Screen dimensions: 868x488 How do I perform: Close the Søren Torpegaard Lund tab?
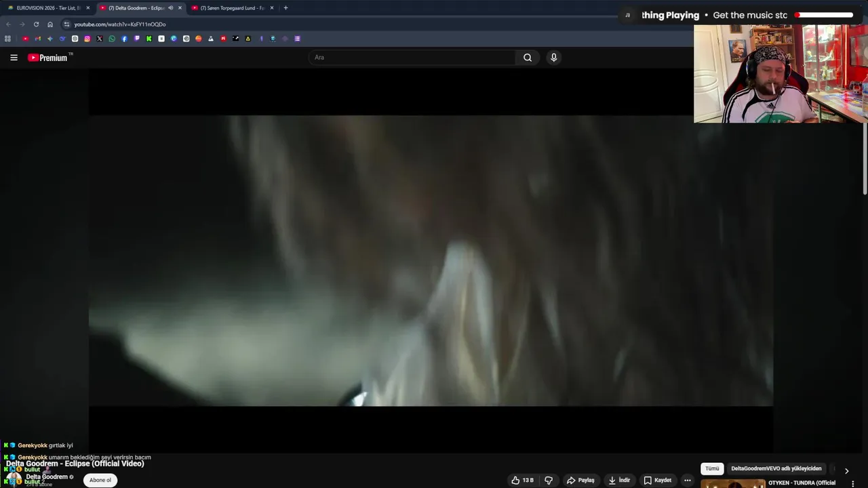coord(272,8)
